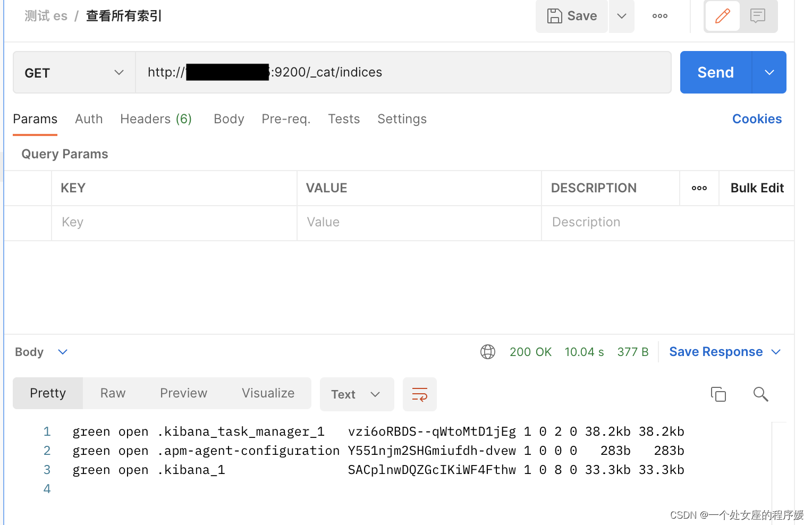Copy response with the copy icon
Image resolution: width=812 pixels, height=525 pixels.
coord(718,394)
